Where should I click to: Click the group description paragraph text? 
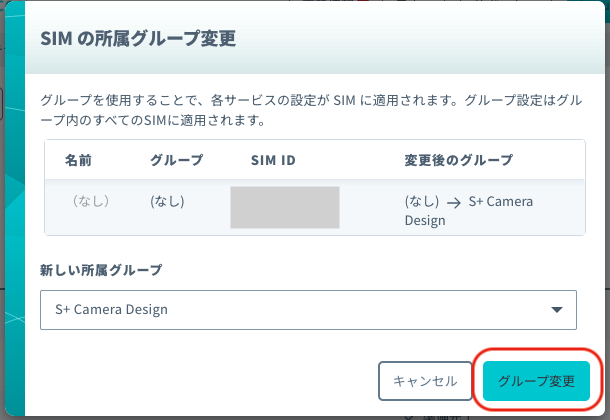click(x=311, y=110)
